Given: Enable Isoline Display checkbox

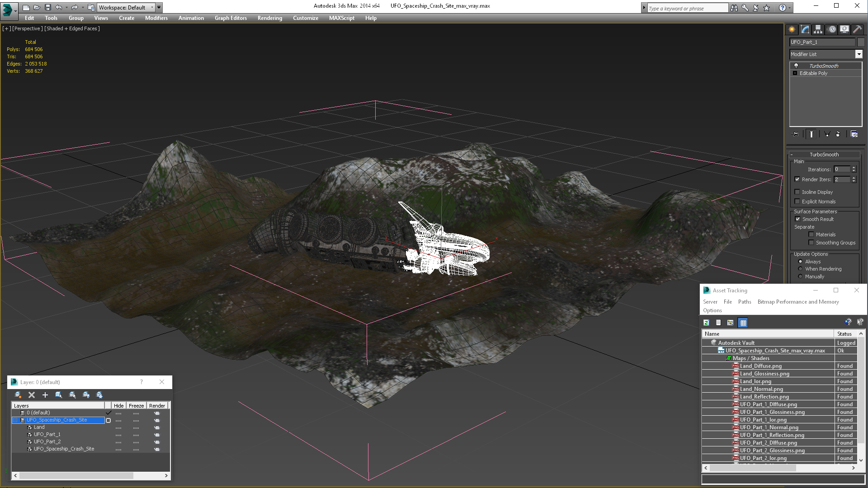Looking at the screenshot, I should (x=797, y=192).
